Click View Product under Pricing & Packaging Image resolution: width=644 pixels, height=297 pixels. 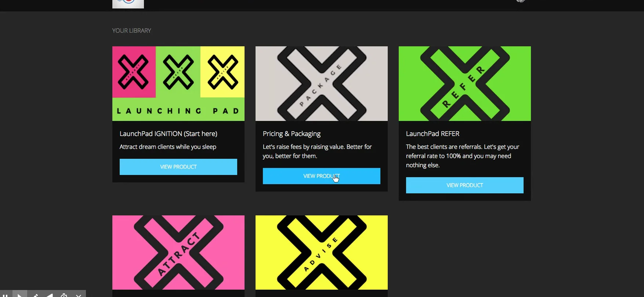pos(322,176)
